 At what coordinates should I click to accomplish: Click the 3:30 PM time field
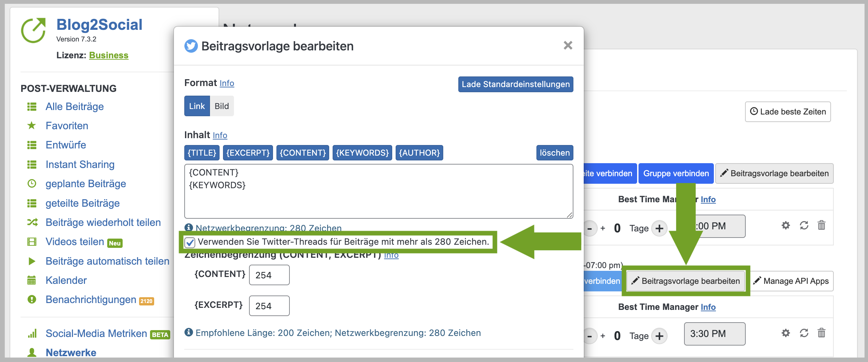click(x=715, y=334)
